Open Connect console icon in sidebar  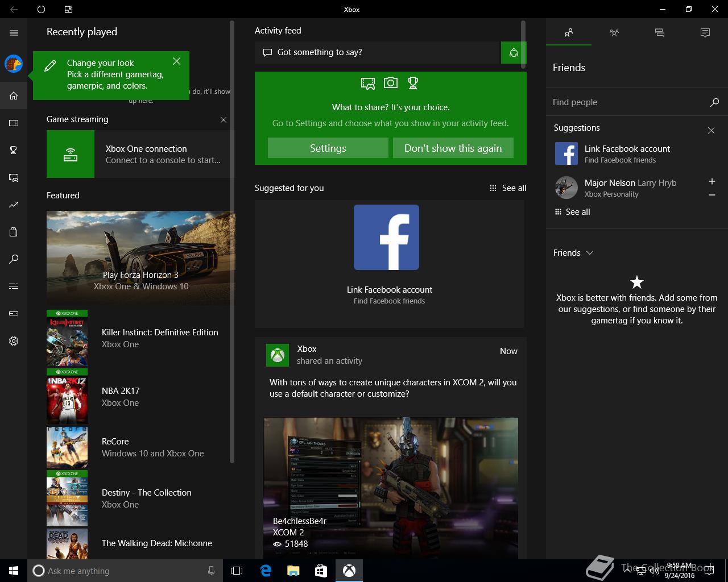(x=14, y=313)
